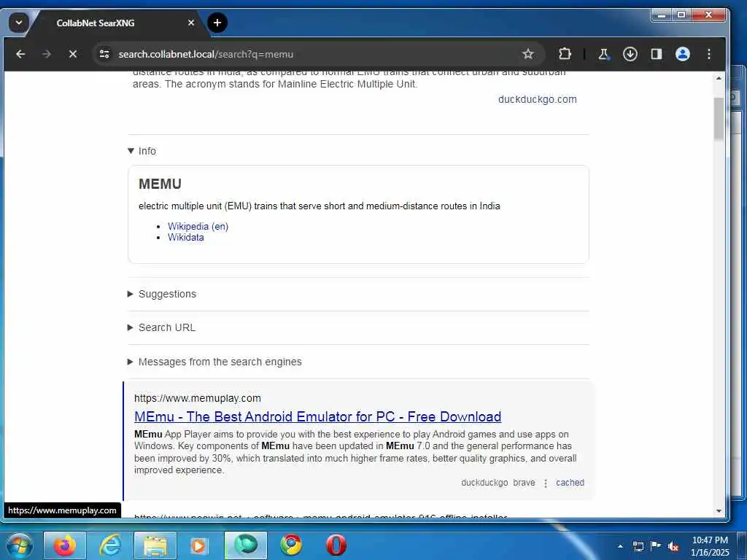Toggle the browser side panel icon
This screenshot has width=747, height=560.
tap(657, 54)
